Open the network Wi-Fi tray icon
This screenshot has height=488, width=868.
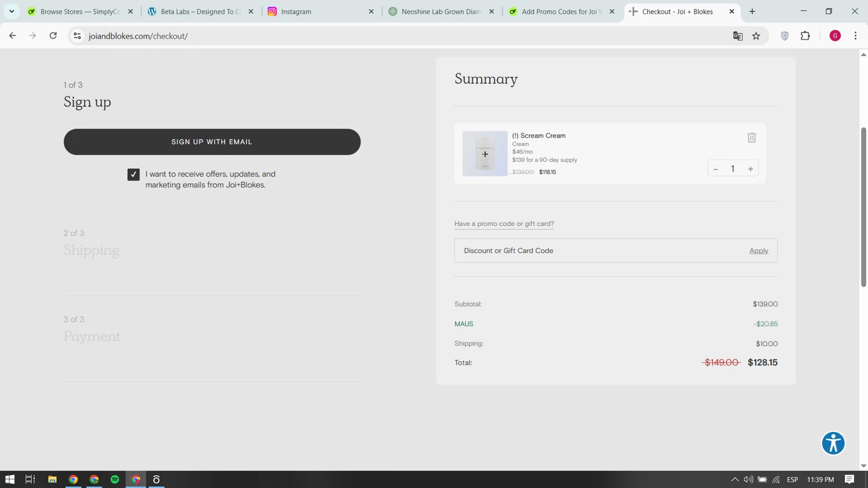776,479
